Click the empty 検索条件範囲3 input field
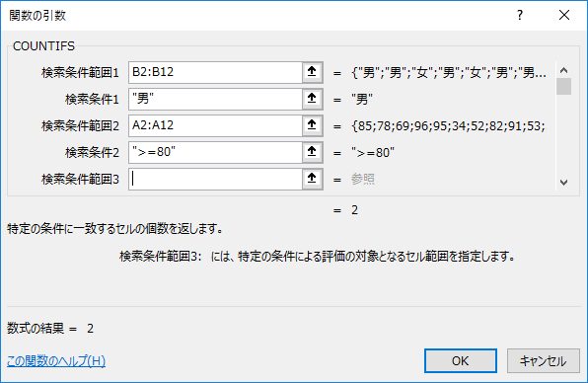This screenshot has height=383, width=588. [215, 179]
